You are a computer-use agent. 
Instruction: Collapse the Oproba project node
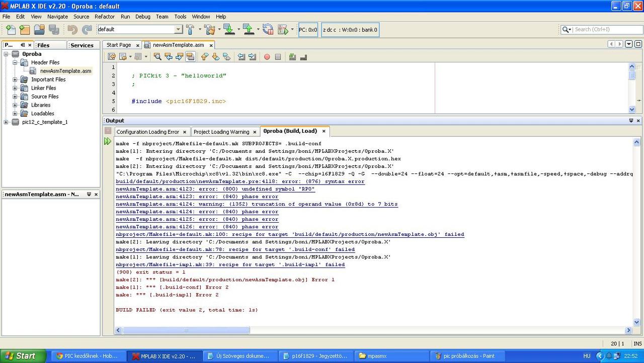(x=6, y=54)
